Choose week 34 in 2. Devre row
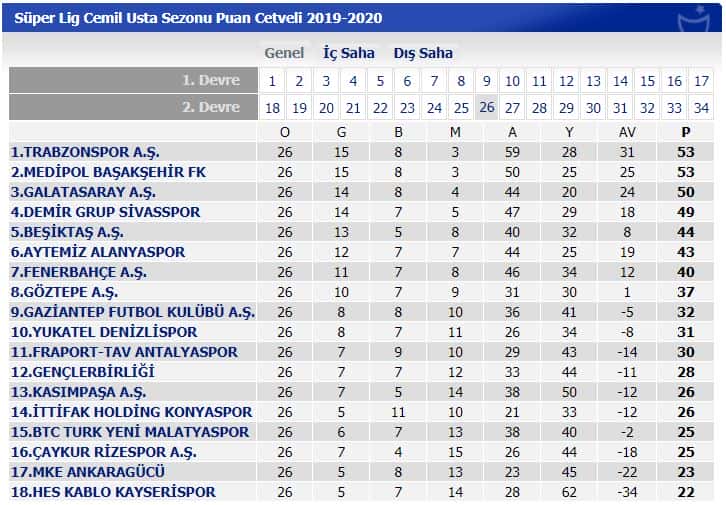 (x=701, y=108)
